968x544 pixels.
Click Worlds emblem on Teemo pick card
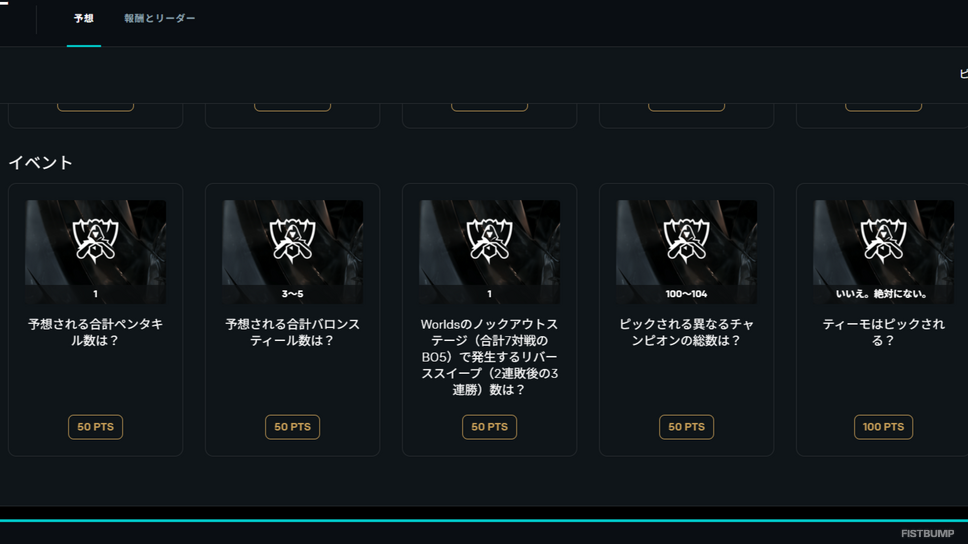[x=883, y=240]
